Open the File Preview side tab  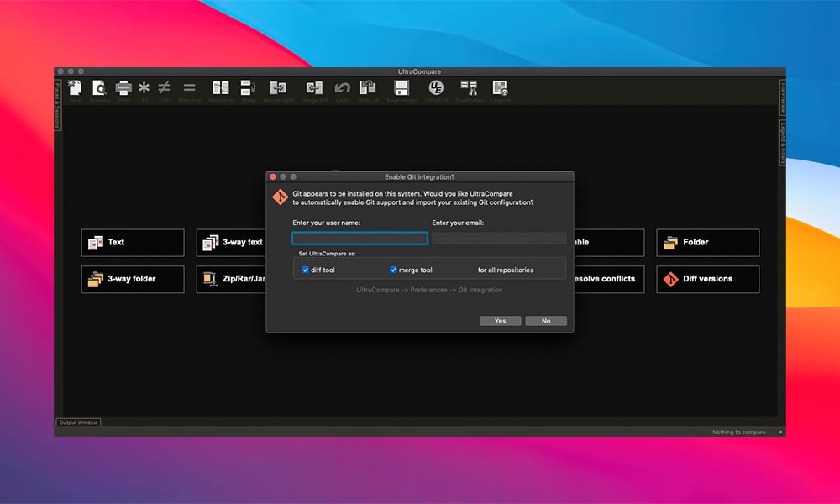(x=782, y=97)
